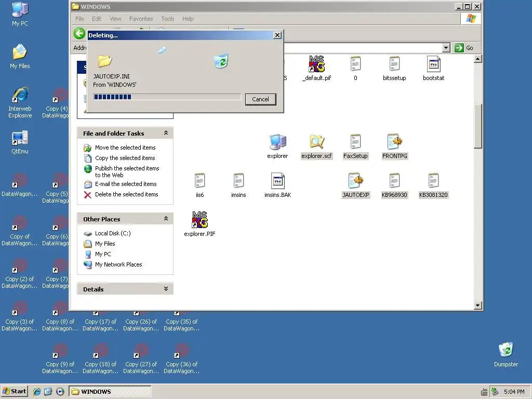Select Copy (9) of DataWagon shortcut

[x=60, y=358]
